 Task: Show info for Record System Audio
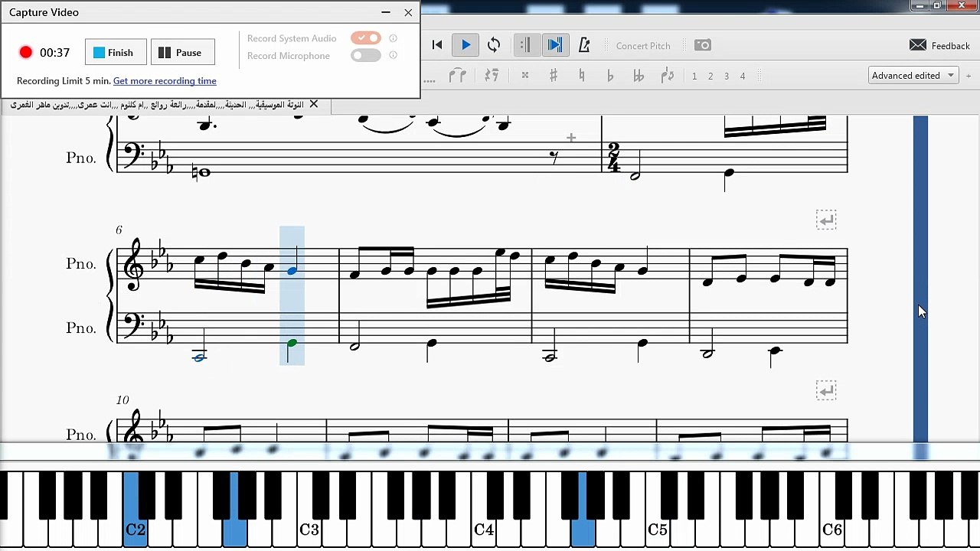393,38
